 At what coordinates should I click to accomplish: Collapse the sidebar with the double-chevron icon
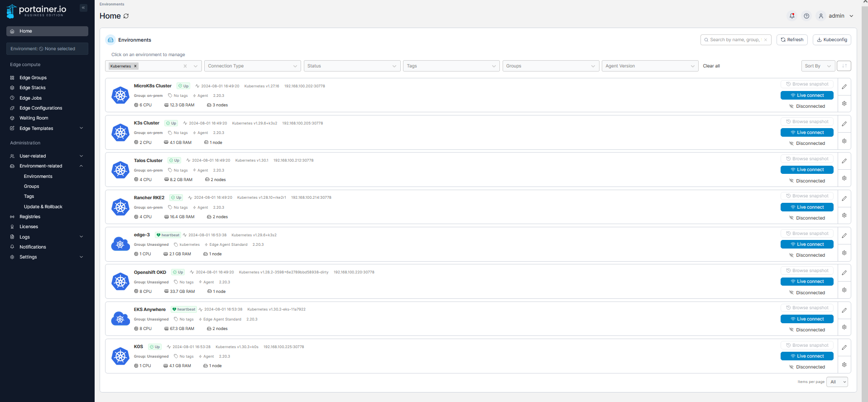(83, 8)
